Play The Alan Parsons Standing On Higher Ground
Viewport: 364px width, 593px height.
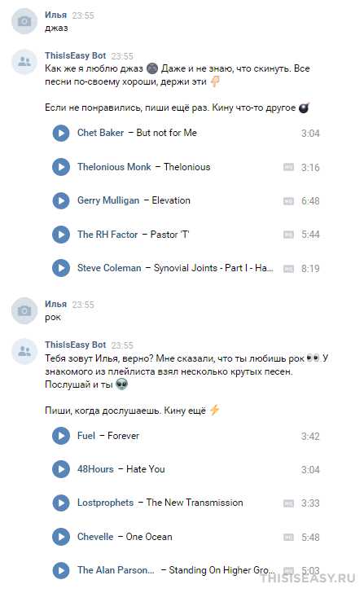[61, 570]
